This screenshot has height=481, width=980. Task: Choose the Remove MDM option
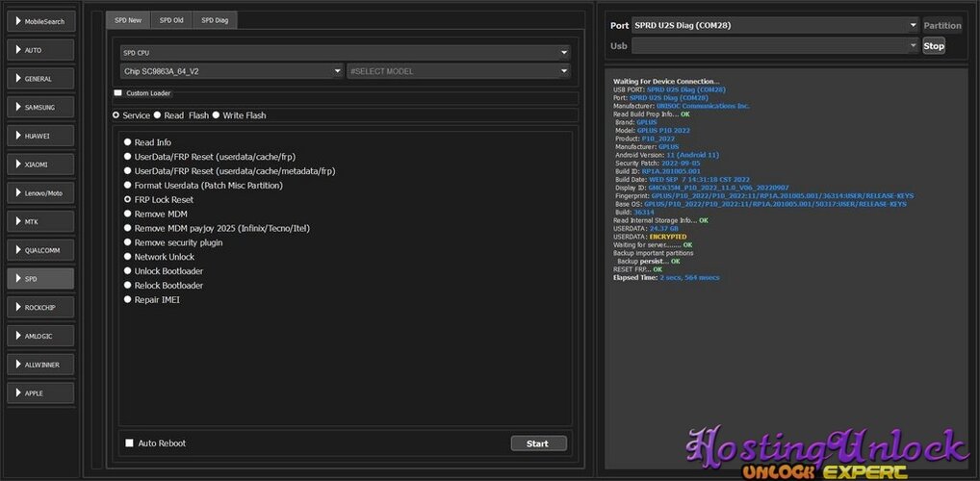point(156,215)
